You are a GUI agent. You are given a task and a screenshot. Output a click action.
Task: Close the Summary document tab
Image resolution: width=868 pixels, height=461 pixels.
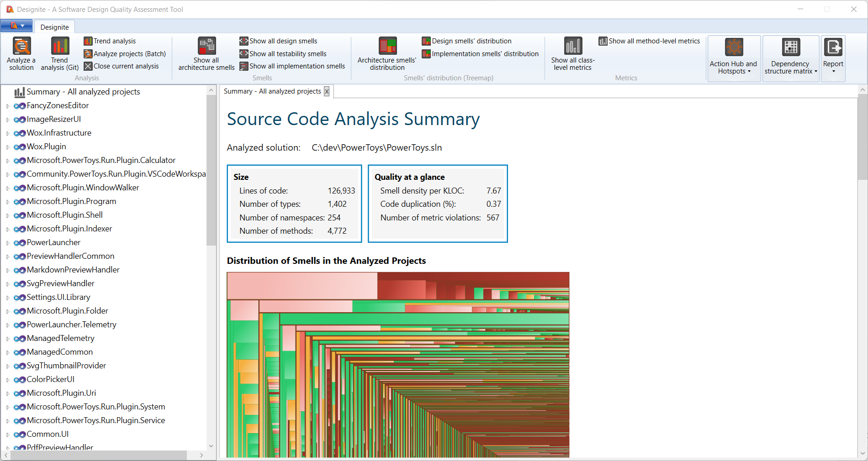tap(327, 92)
